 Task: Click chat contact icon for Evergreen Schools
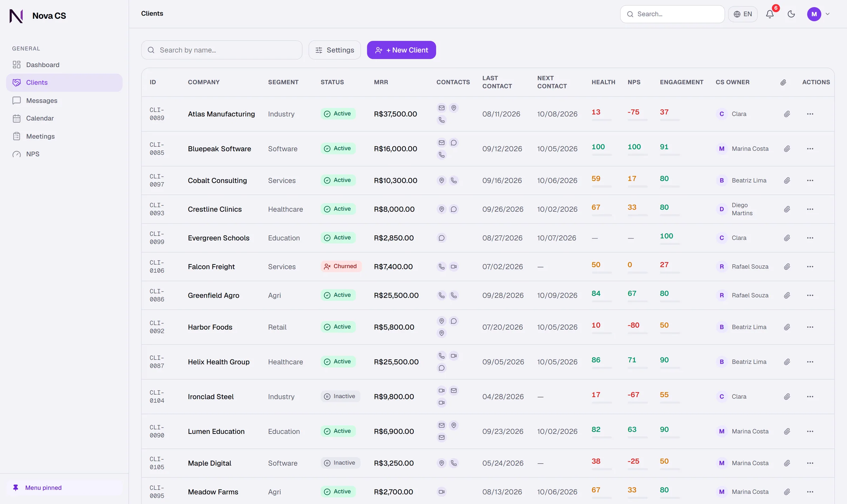tap(441, 238)
